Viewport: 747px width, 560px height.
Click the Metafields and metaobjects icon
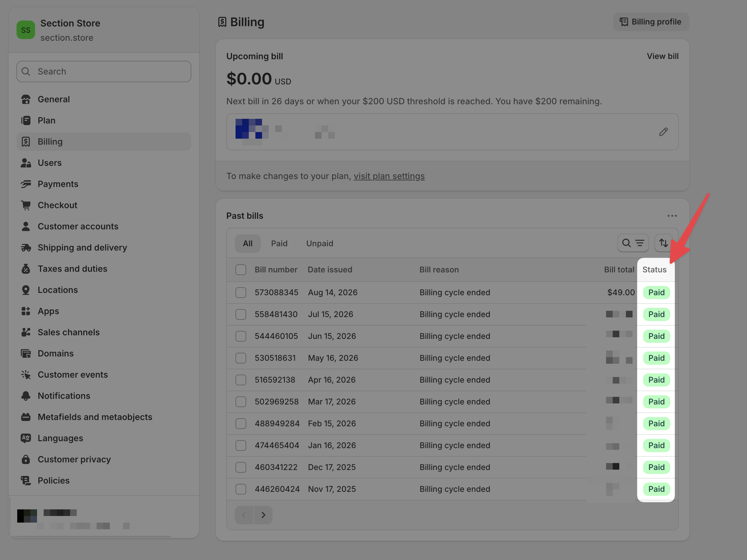click(x=26, y=417)
